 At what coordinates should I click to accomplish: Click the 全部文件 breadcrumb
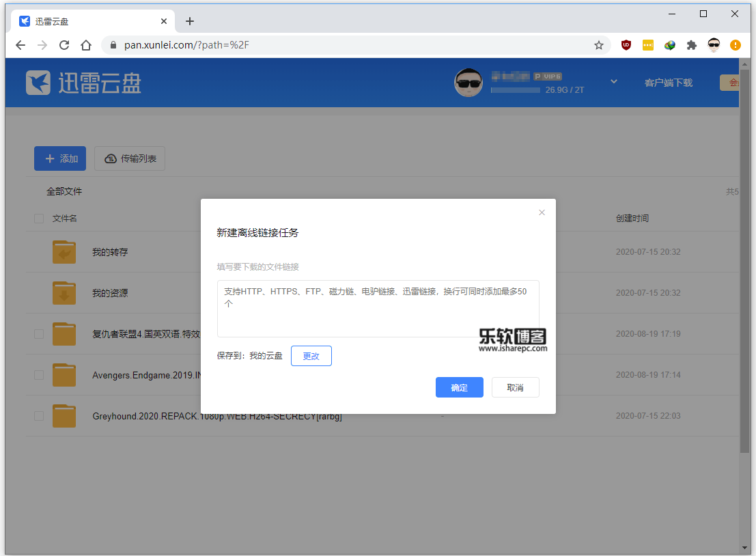64,191
